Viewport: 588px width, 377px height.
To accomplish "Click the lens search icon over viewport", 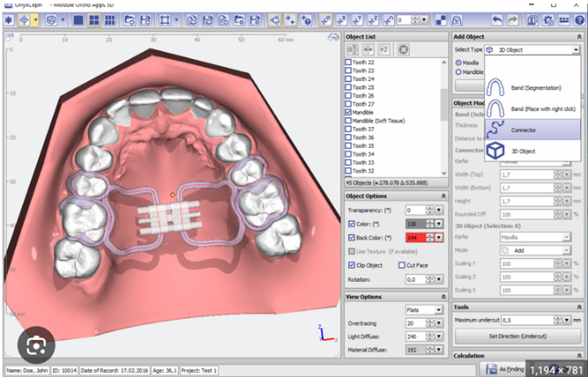I will click(36, 344).
